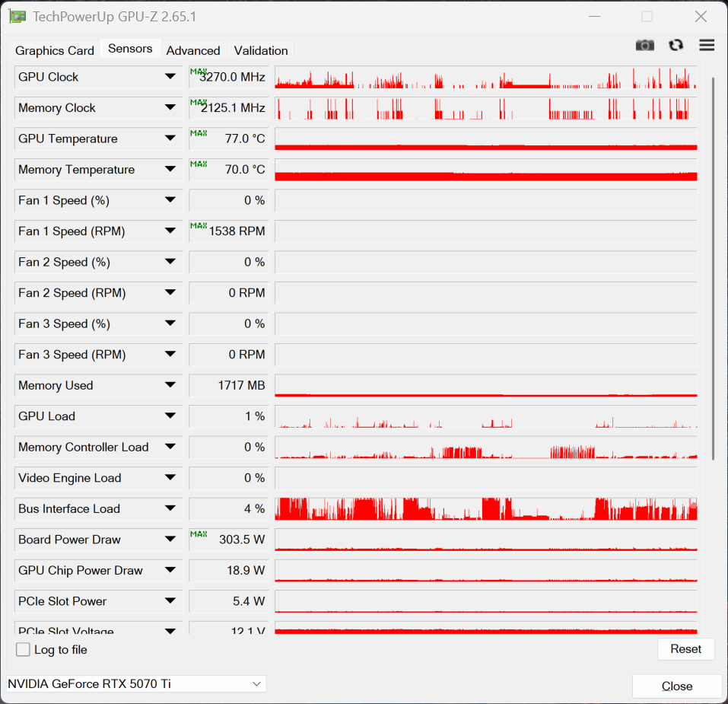Open the Fan 1 Speed (%) dropdown
728x704 pixels.
(x=170, y=200)
